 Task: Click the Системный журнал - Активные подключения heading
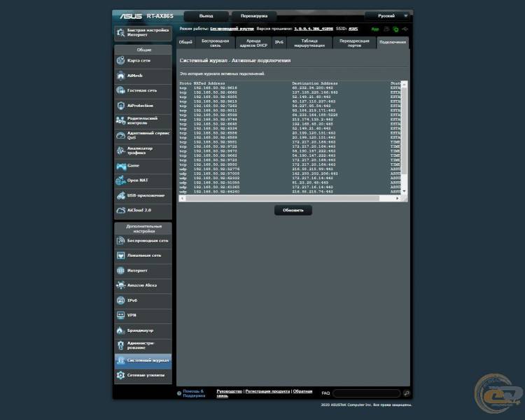tap(235, 61)
